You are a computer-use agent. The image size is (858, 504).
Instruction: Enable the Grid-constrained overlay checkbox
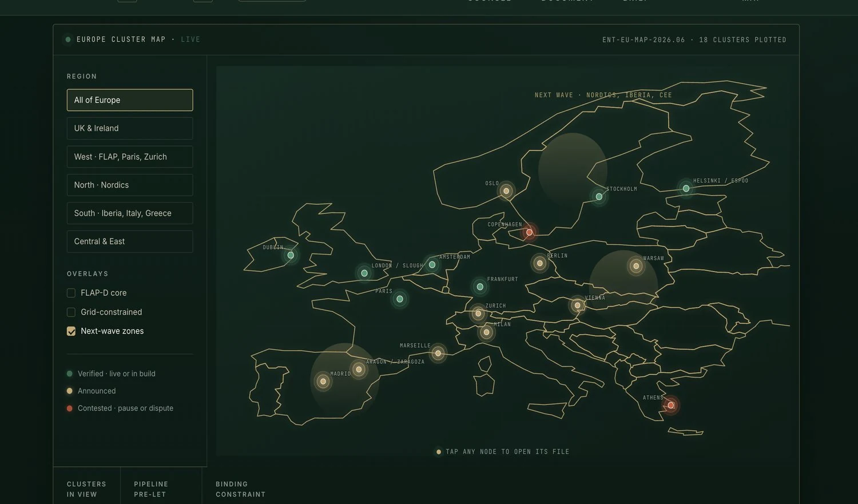(x=71, y=312)
